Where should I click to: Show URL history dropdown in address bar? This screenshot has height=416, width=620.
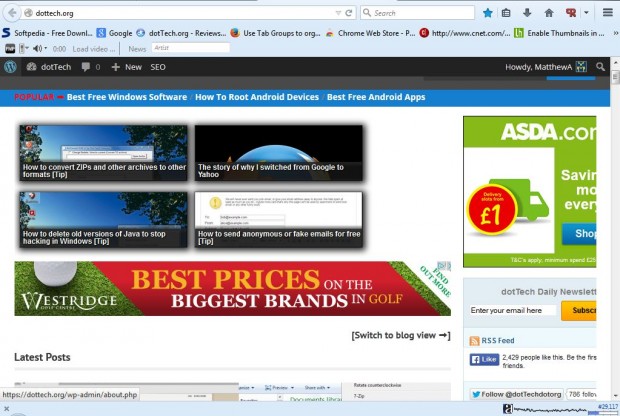(x=338, y=13)
